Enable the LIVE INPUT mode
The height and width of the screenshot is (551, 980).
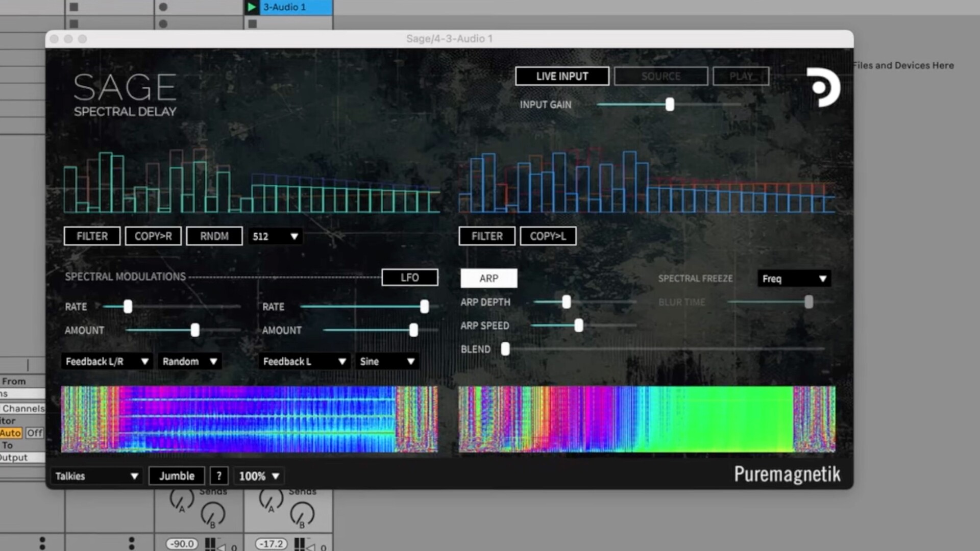(562, 76)
